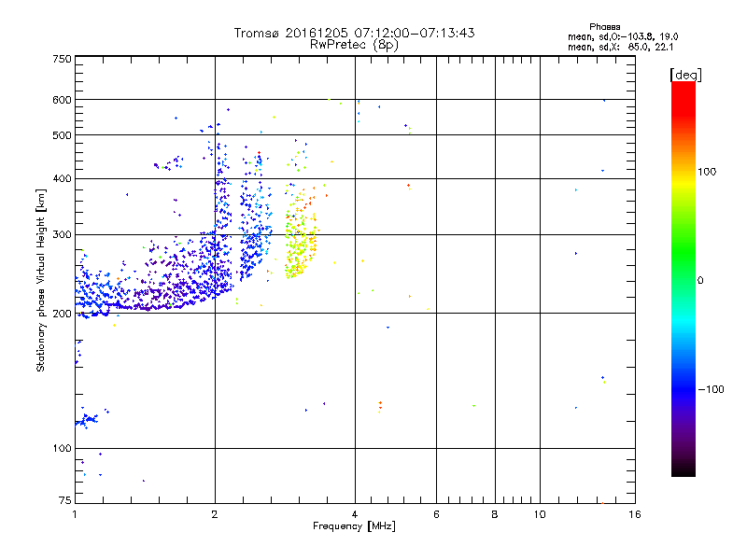Viewport: 747px width, 560px height.
Task: Click the y-axis tick label '75'
Action: click(x=65, y=500)
